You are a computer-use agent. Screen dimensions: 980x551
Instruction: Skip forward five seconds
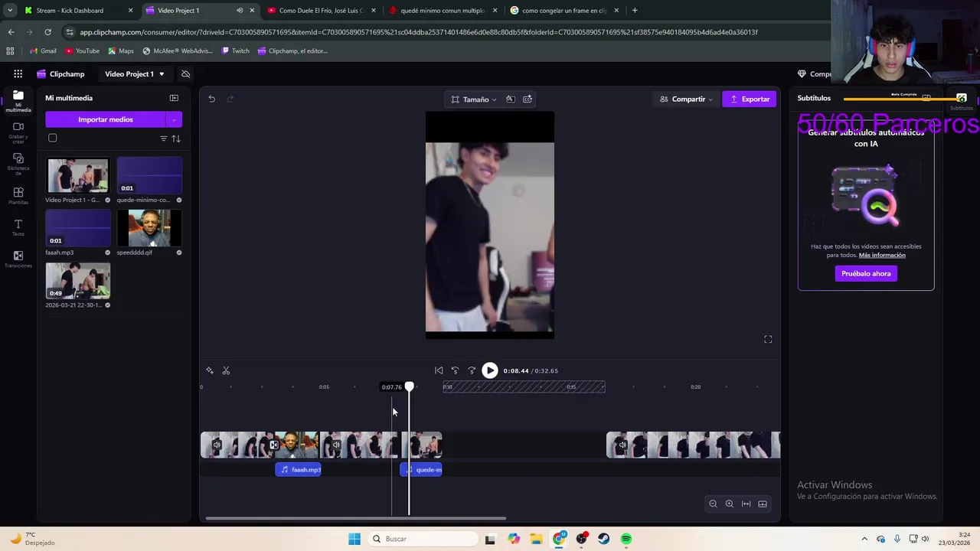coord(472,370)
